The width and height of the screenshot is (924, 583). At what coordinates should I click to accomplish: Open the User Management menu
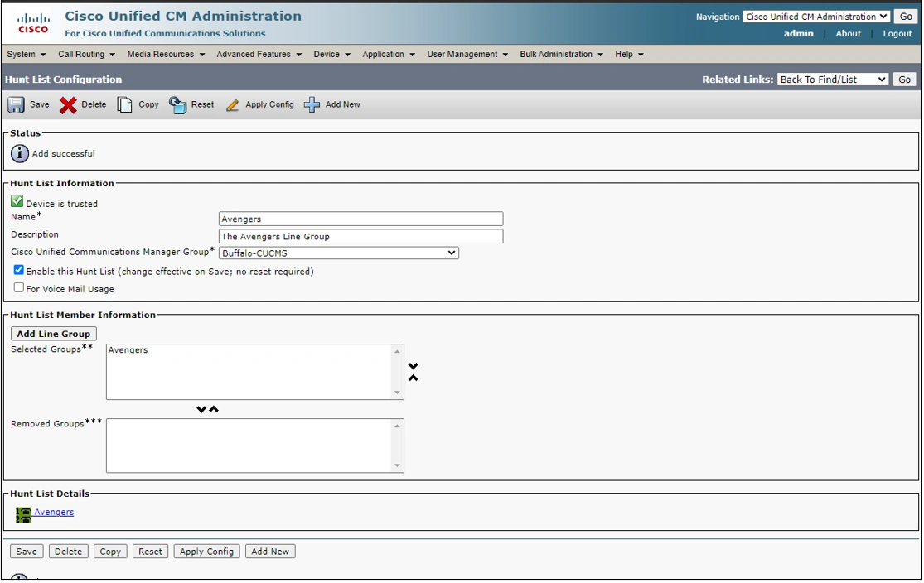pyautogui.click(x=468, y=54)
